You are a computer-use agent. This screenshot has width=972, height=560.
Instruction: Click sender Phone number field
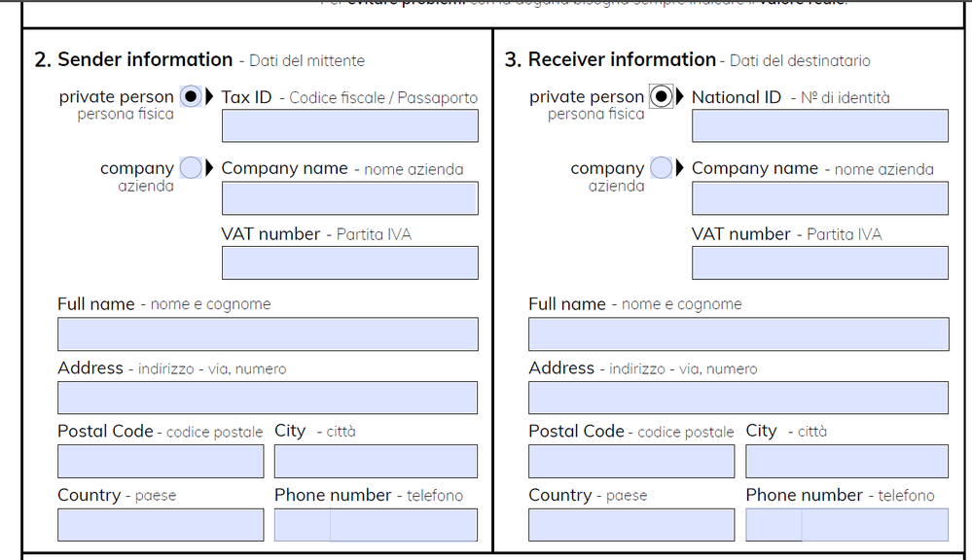click(376, 525)
